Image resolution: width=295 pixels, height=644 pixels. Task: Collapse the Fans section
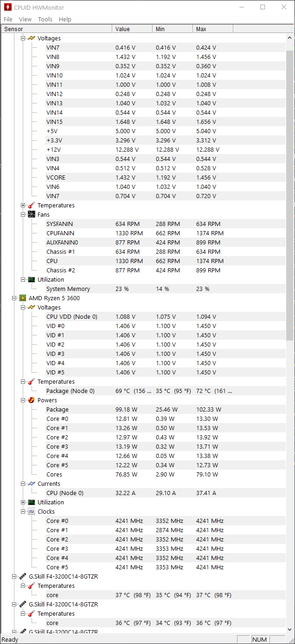pos(23,214)
